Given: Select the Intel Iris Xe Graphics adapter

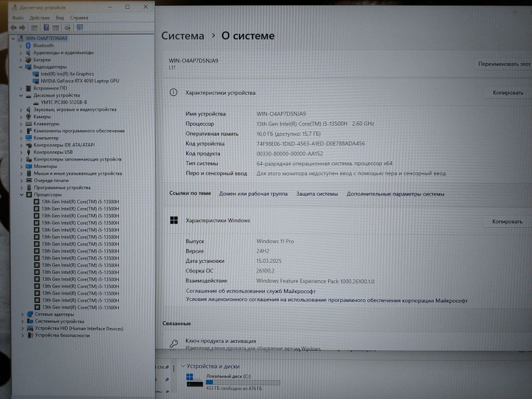Looking at the screenshot, I should [x=67, y=74].
